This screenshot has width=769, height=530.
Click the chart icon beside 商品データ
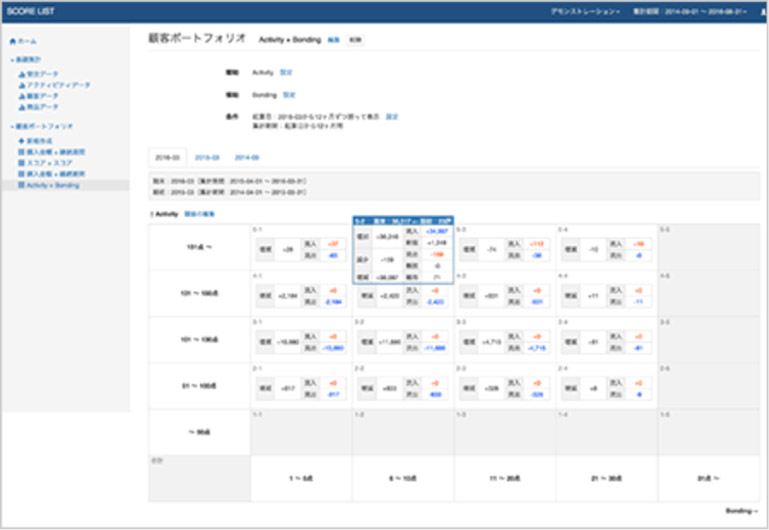coord(21,108)
